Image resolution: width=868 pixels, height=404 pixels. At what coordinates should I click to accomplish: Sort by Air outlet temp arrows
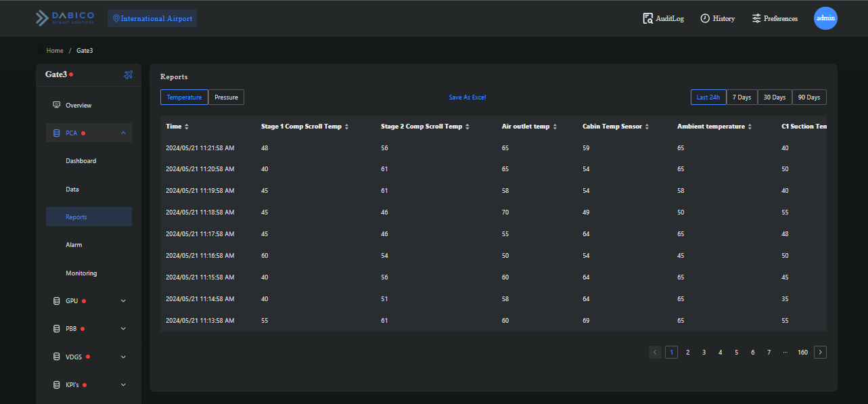[555, 127]
